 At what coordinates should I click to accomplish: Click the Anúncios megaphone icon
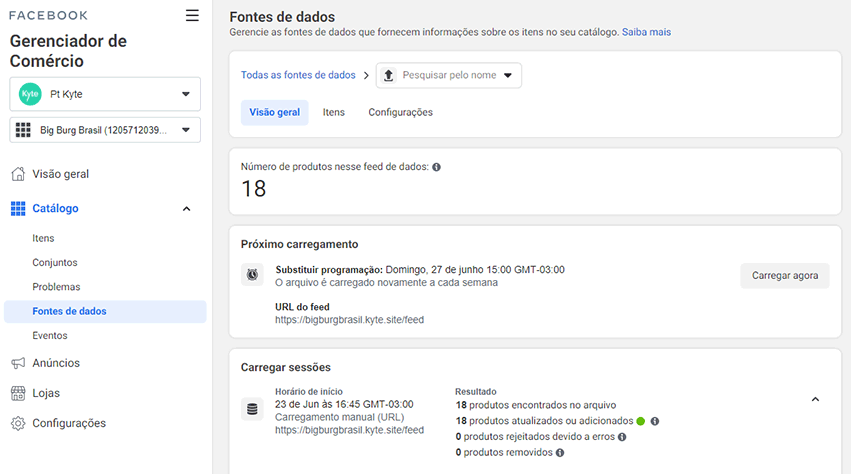(18, 363)
